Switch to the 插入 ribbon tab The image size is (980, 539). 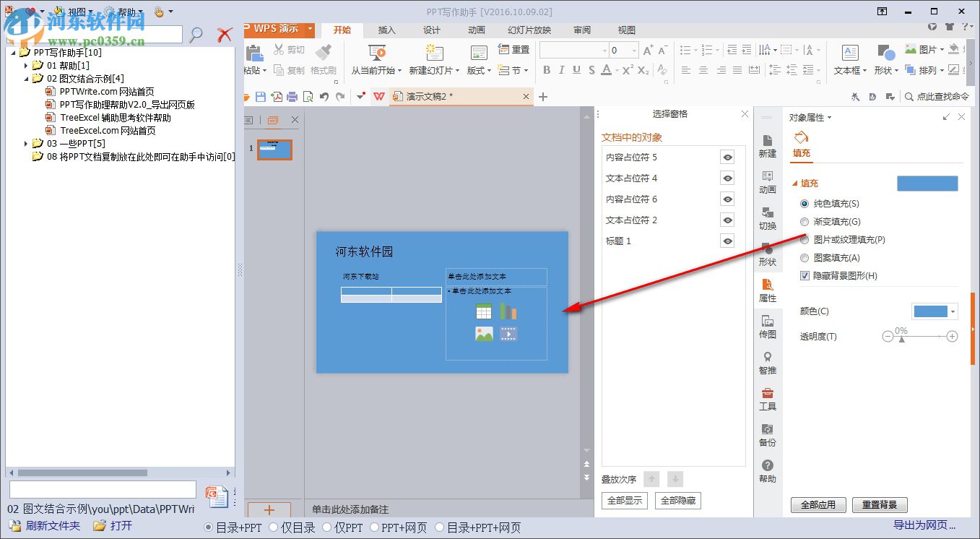pyautogui.click(x=387, y=30)
